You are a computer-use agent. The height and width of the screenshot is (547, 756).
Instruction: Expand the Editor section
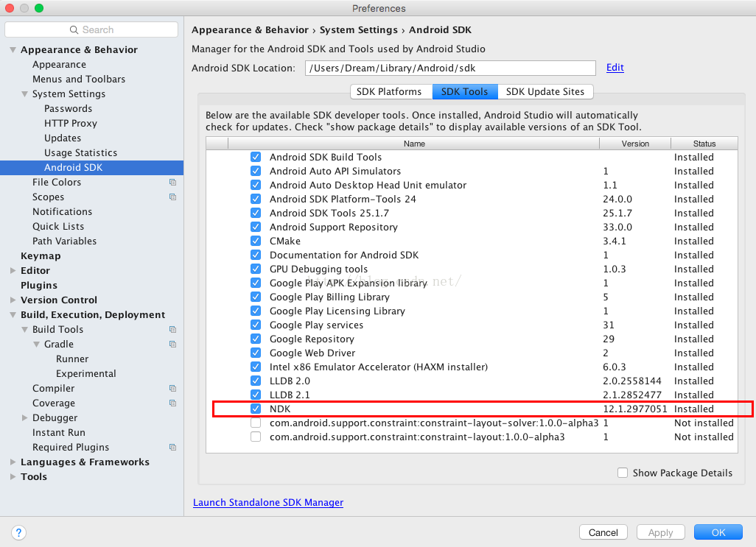pos(13,271)
